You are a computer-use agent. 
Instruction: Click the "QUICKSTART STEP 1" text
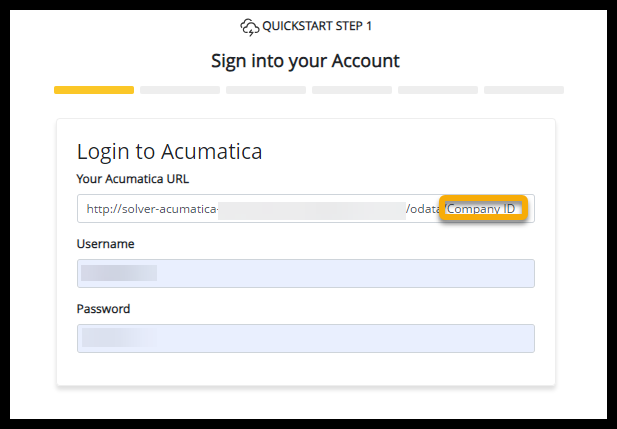click(319, 26)
